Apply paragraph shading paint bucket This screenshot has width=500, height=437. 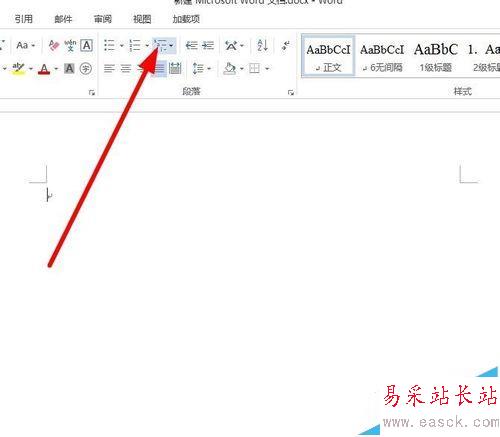coord(230,69)
